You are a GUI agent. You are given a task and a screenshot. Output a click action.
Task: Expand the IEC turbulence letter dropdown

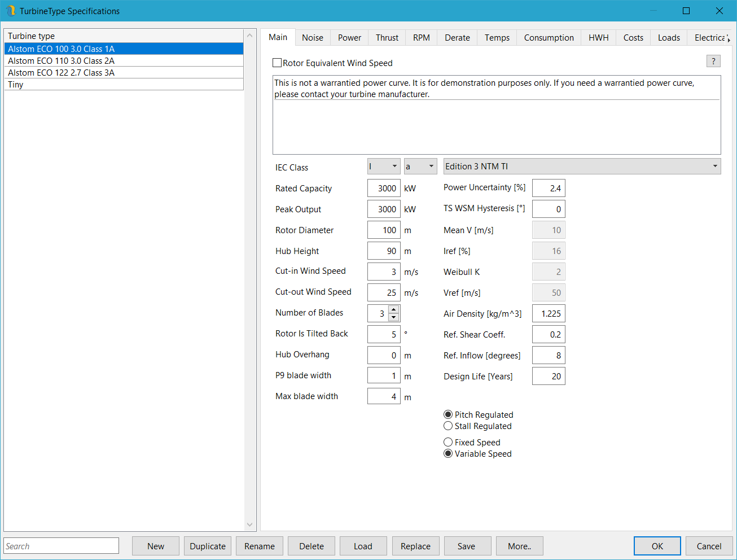420,167
